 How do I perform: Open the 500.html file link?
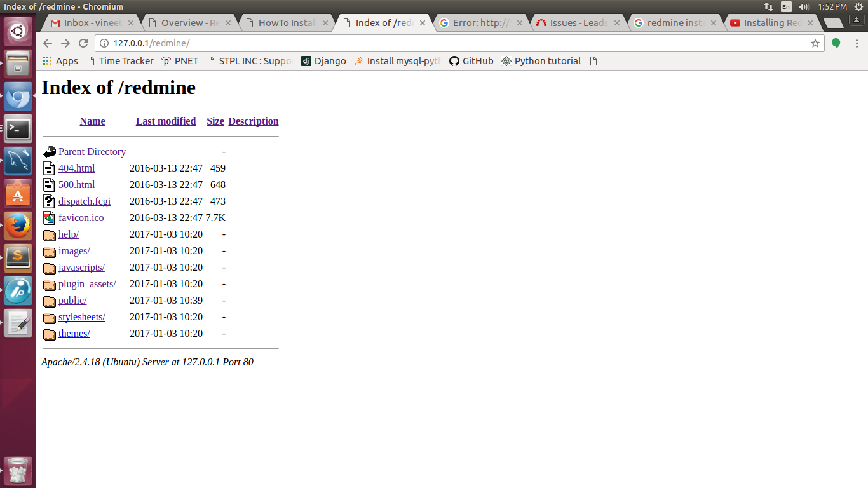76,185
